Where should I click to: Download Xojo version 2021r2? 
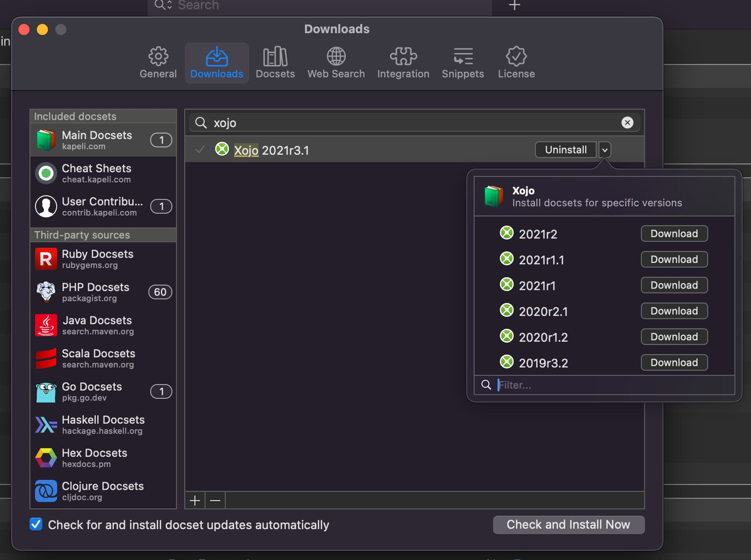[x=674, y=233]
